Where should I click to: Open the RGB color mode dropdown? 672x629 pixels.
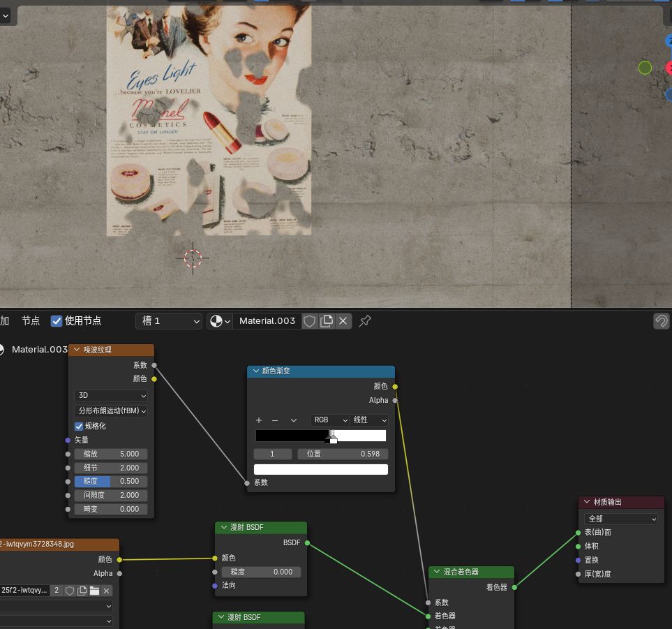[329, 420]
